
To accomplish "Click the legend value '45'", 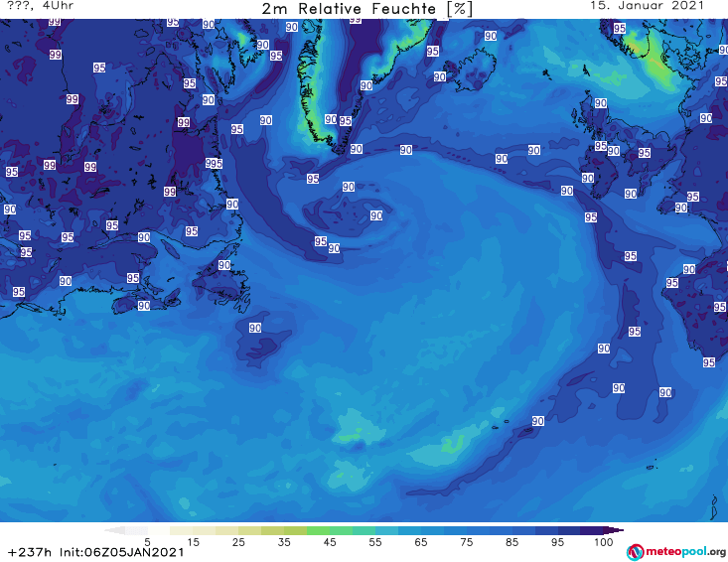I will point(329,541).
